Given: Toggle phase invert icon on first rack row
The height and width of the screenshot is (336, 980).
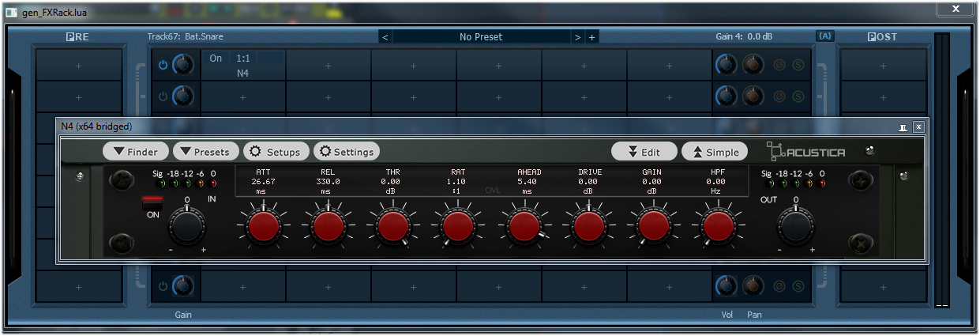Looking at the screenshot, I should [x=779, y=65].
